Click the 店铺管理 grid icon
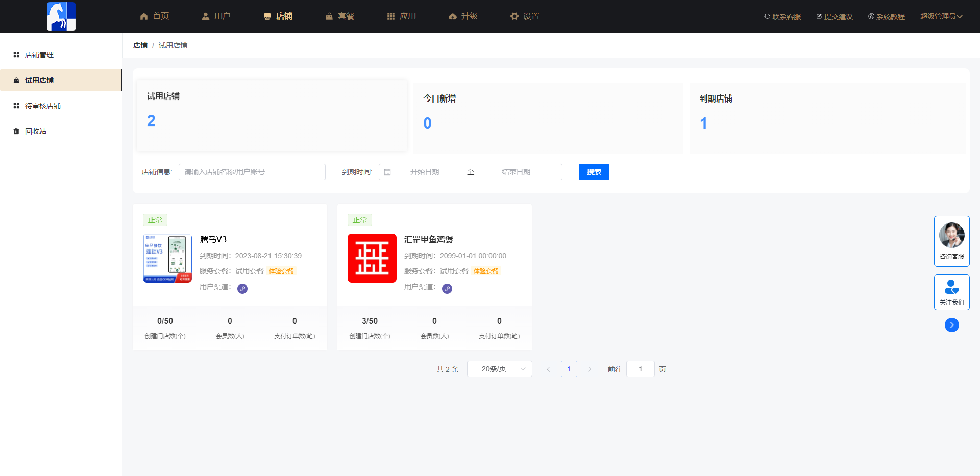980x476 pixels. click(x=16, y=55)
